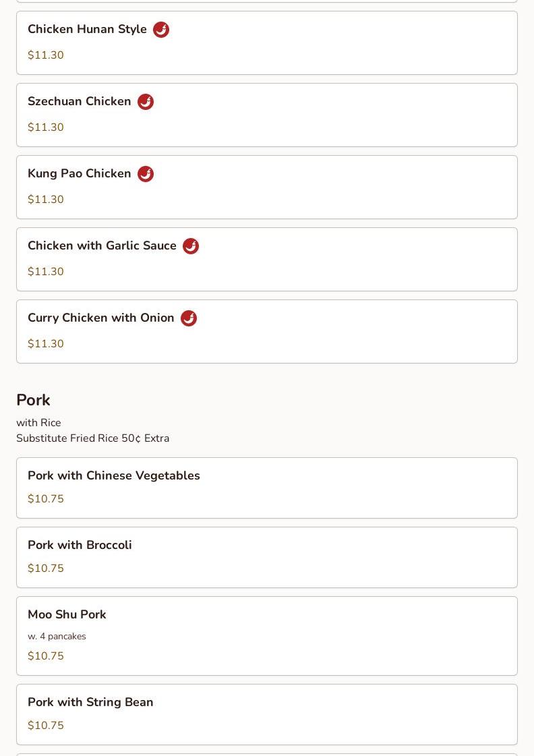This screenshot has width=534, height=756.
Task: Open Chicken with Garlic Sauce item
Action: tap(267, 260)
